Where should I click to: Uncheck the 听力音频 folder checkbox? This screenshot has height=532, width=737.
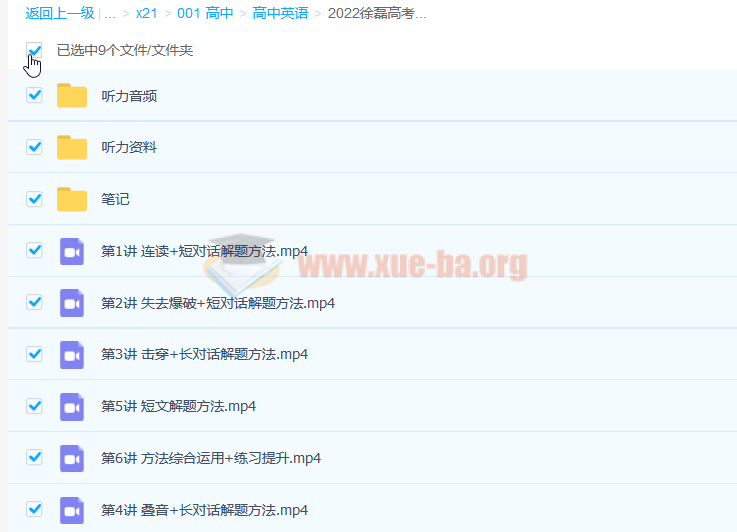click(x=35, y=95)
